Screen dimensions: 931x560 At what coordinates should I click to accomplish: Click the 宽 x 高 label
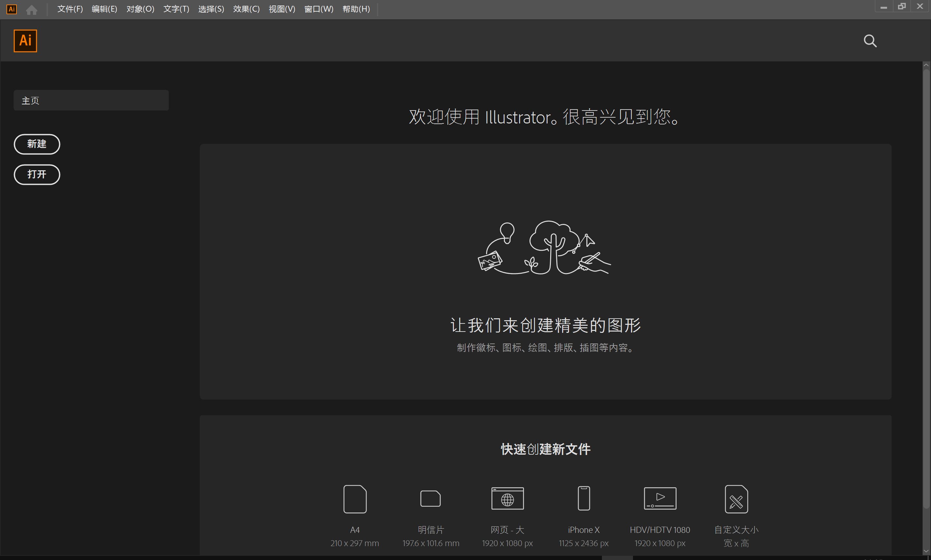tap(736, 543)
